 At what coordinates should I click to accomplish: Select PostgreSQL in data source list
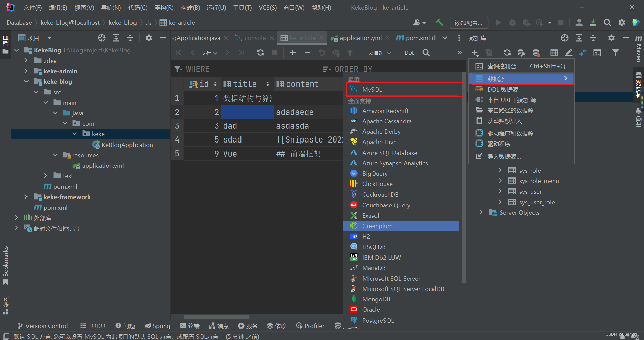click(401, 320)
